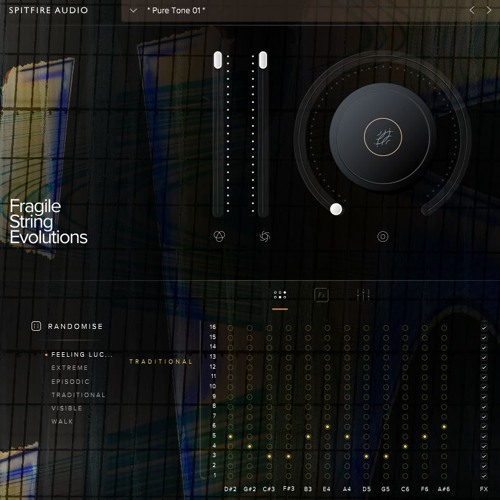Click the lit peg in column F#3 row 3
This screenshot has height=500, width=500.
coord(289,456)
